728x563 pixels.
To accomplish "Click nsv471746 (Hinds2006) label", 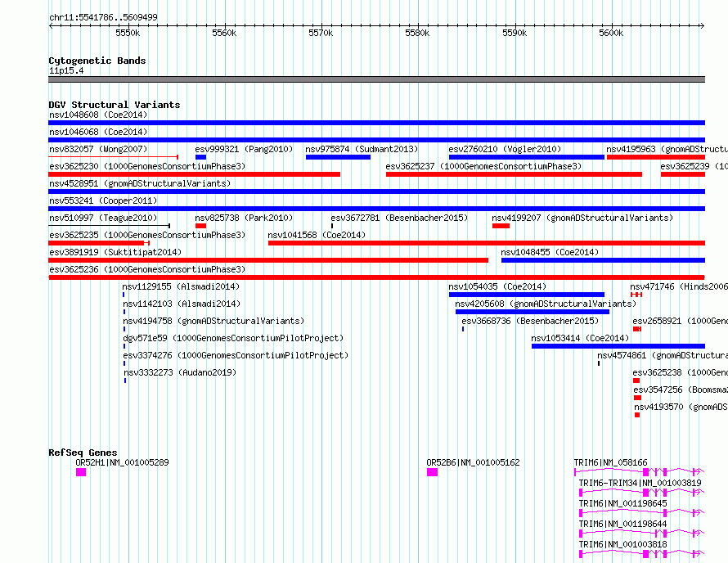I will click(x=679, y=286).
